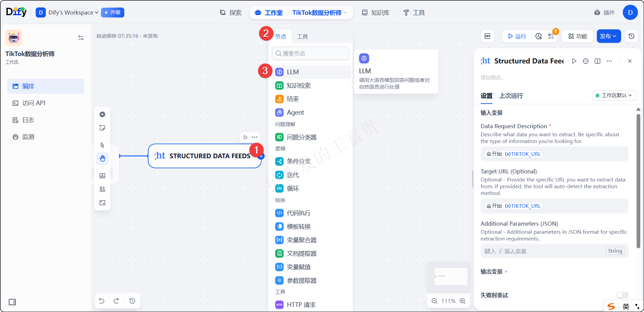Zoom out of the canvas
644x312 pixels.
434,301
